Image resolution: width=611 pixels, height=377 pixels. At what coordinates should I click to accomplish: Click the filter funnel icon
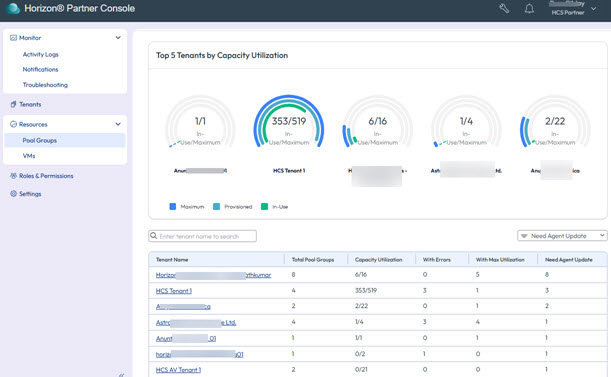pyautogui.click(x=524, y=236)
